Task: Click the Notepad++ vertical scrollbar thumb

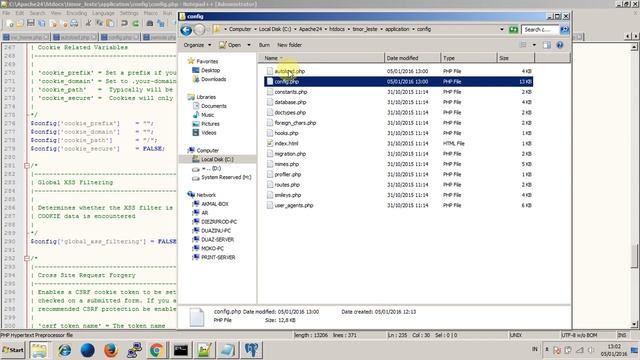Action: pyautogui.click(x=634, y=256)
